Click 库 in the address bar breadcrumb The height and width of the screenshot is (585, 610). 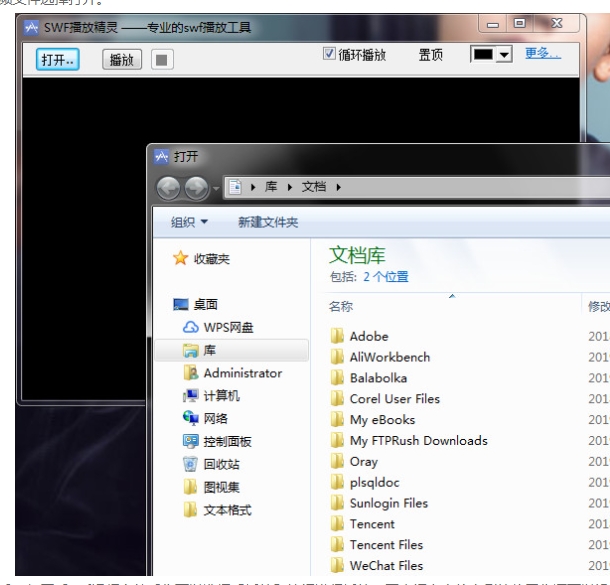[x=271, y=187]
